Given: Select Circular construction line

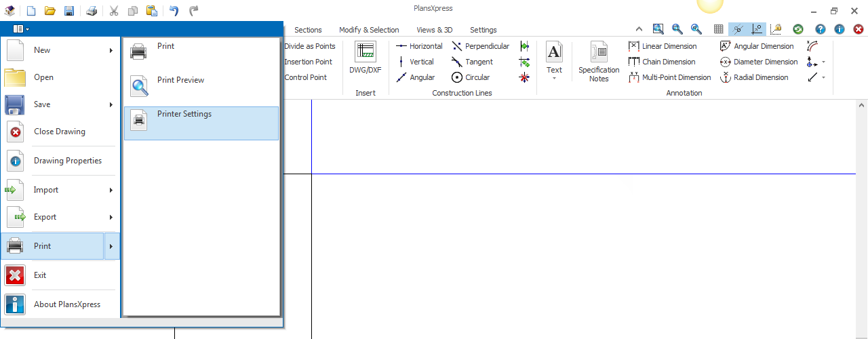Looking at the screenshot, I should (471, 77).
